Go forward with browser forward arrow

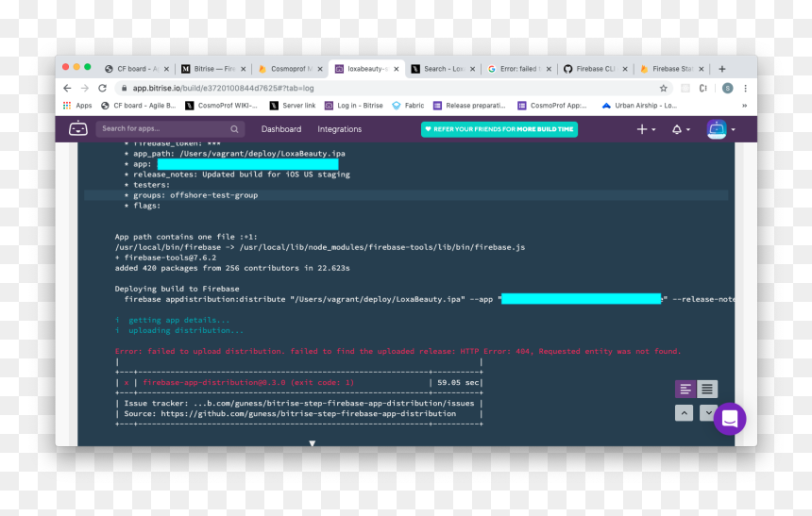(x=85, y=88)
